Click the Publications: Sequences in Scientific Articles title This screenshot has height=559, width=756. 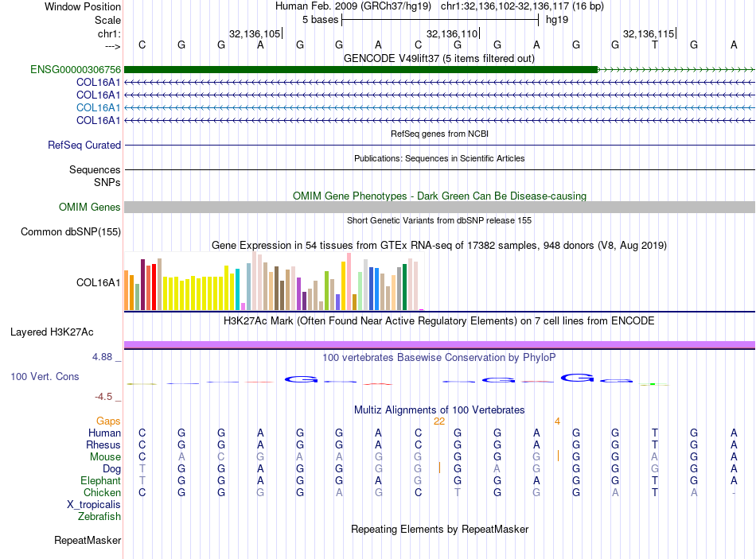[439, 158]
